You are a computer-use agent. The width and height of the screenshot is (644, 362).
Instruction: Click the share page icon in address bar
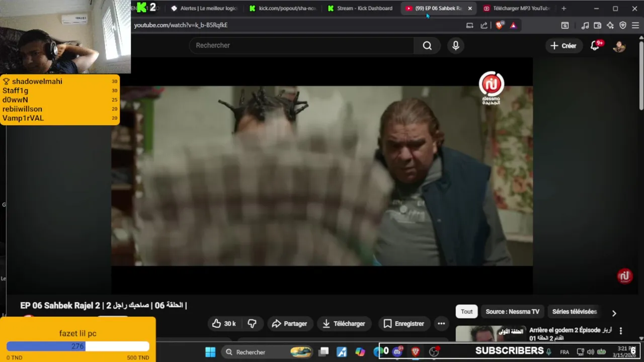point(484,25)
